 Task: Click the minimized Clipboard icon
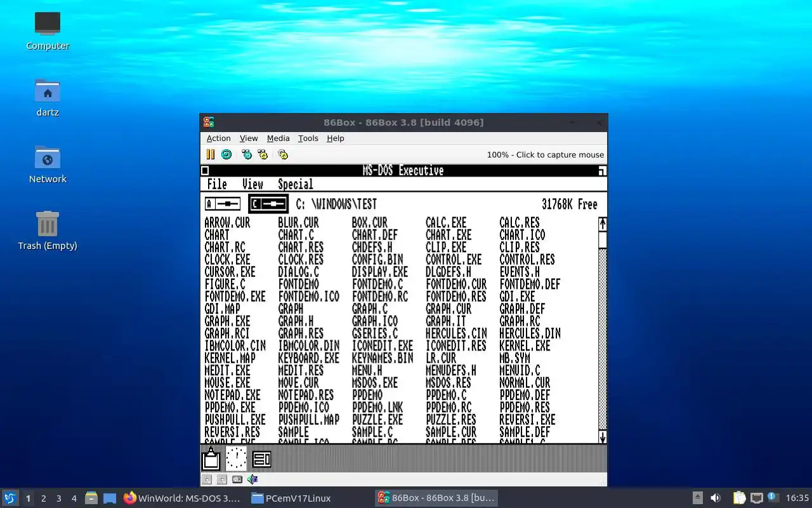[211, 458]
